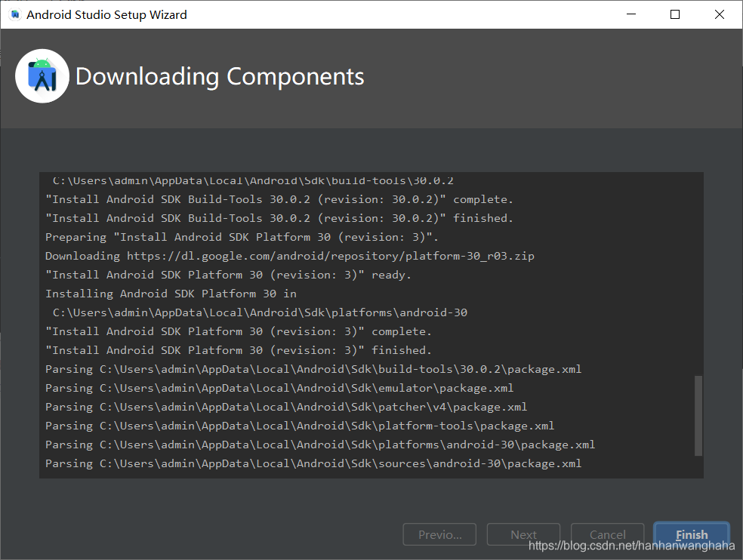This screenshot has height=560, width=743.
Task: Click the Finish button
Action: click(692, 534)
